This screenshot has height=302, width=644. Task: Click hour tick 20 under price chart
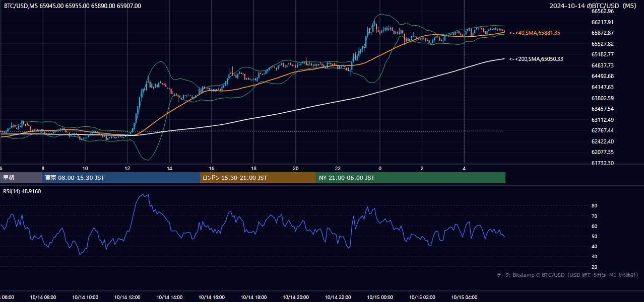click(x=296, y=169)
